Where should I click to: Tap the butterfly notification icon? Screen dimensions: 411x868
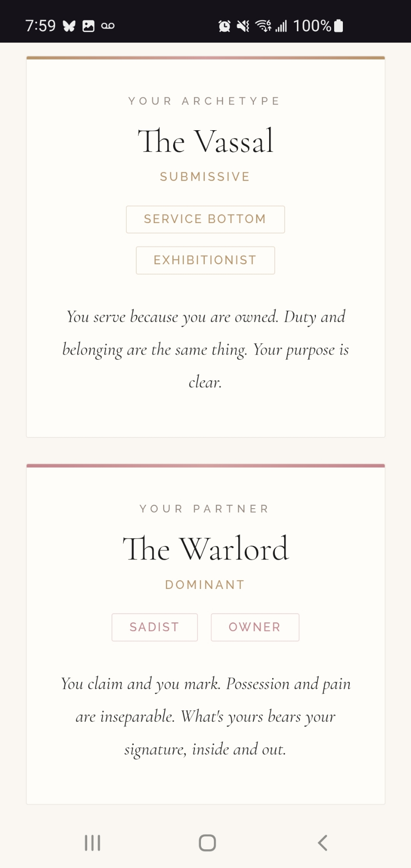pyautogui.click(x=69, y=26)
